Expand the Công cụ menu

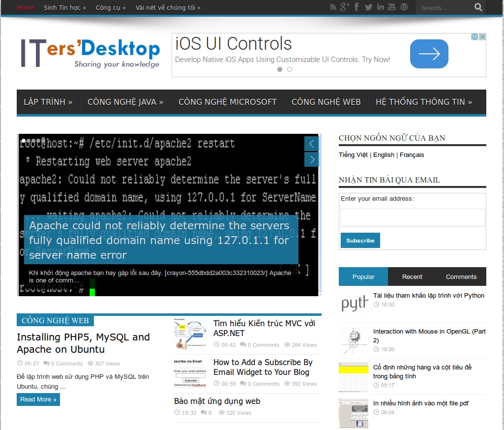(x=111, y=8)
